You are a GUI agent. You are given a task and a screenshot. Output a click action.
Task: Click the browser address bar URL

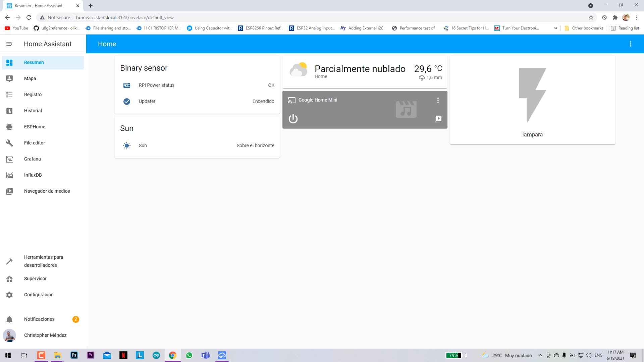tap(125, 17)
